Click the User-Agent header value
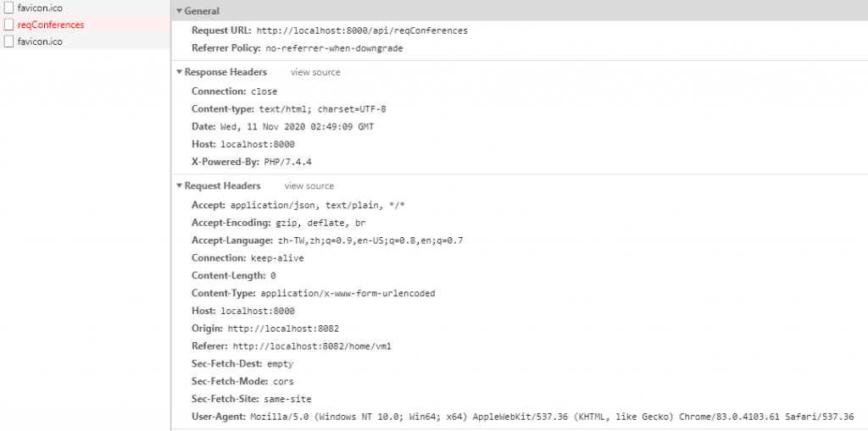Viewport: 868px width, 431px height. click(x=552, y=417)
